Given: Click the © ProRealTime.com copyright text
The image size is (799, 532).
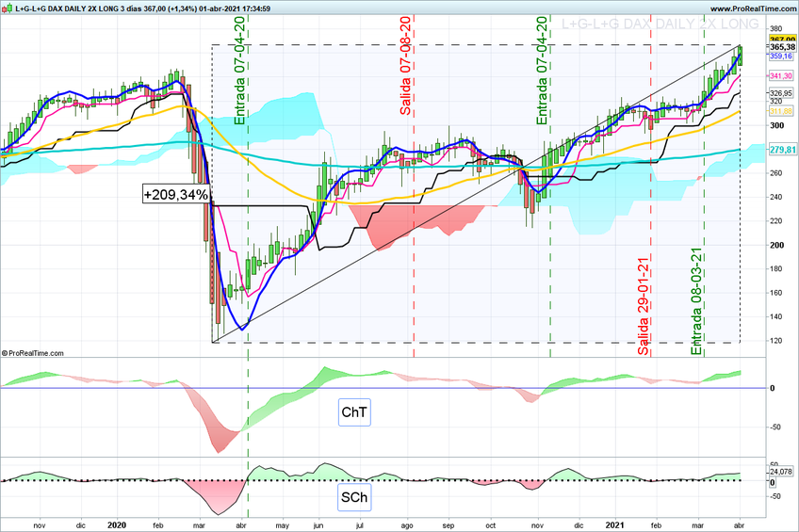Looking at the screenshot, I should (33, 353).
